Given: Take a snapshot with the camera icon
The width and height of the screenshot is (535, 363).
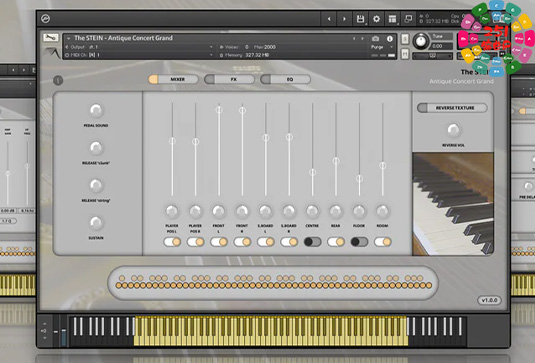Looking at the screenshot, I should pyautogui.click(x=375, y=39).
